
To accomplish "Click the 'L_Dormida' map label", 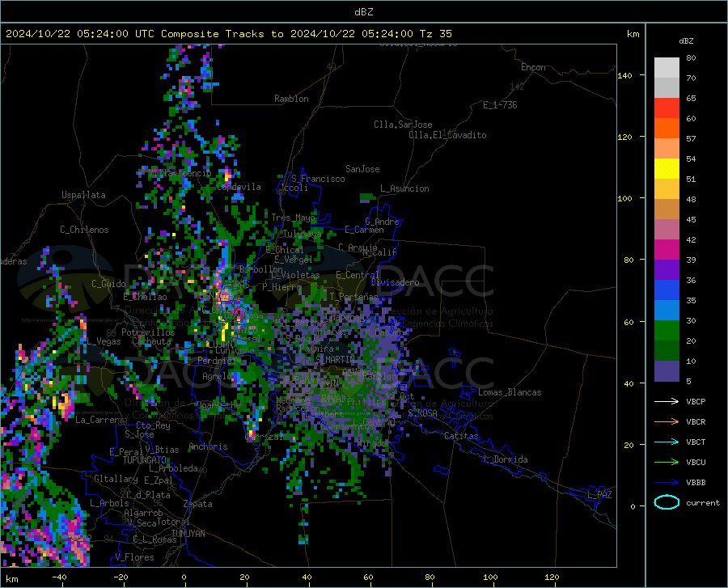I will tap(506, 459).
